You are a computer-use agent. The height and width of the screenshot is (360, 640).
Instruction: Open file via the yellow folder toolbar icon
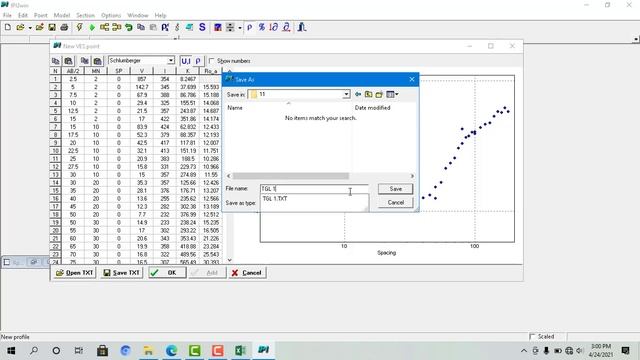20,27
